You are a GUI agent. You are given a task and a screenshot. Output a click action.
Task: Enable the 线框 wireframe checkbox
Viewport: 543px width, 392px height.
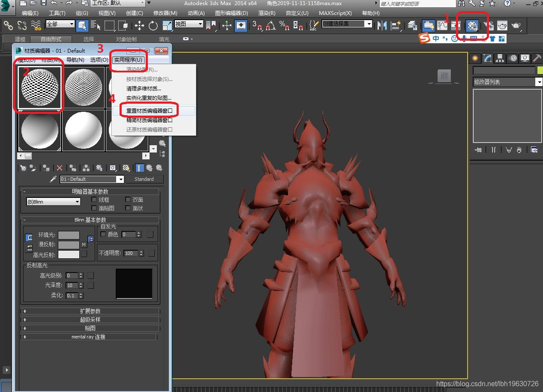95,200
